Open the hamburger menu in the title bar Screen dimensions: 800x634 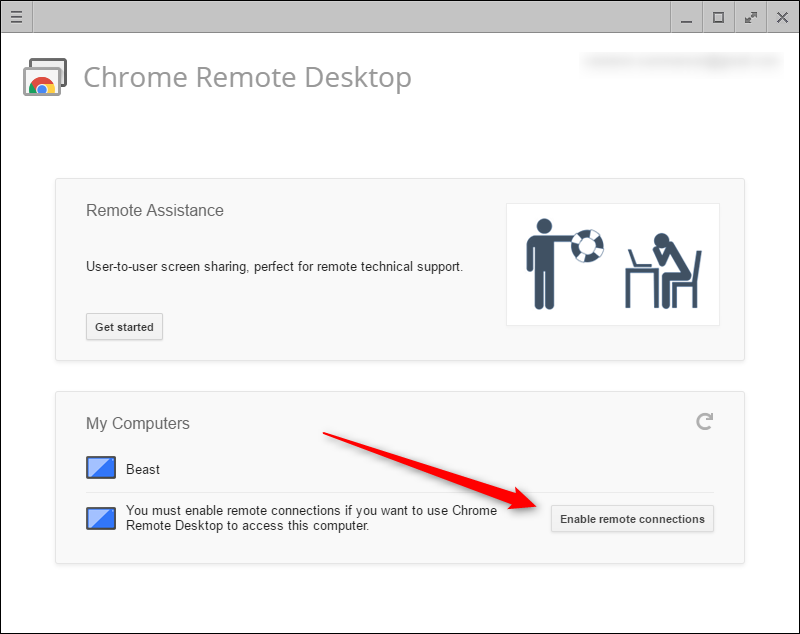(16, 17)
